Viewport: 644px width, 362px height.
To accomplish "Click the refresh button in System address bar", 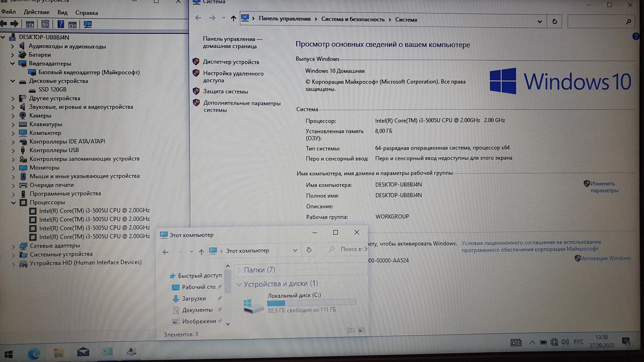I will pyautogui.click(x=554, y=21).
